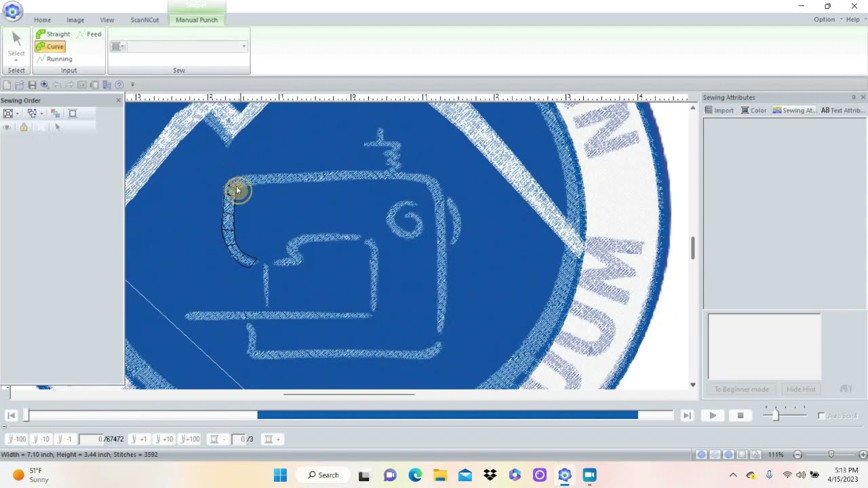Switch to the Color tab
868x488 pixels.
pyautogui.click(x=754, y=110)
